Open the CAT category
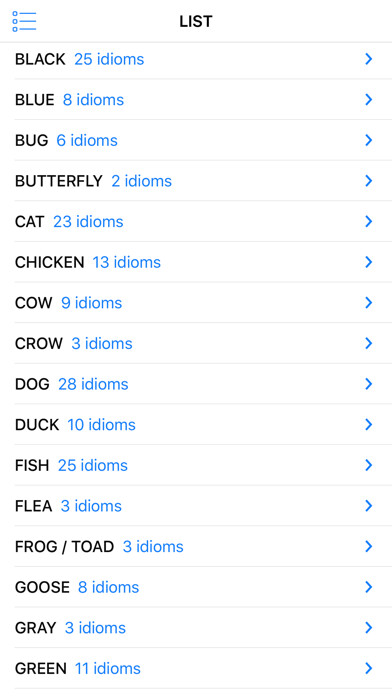The image size is (392, 696). point(203,221)
